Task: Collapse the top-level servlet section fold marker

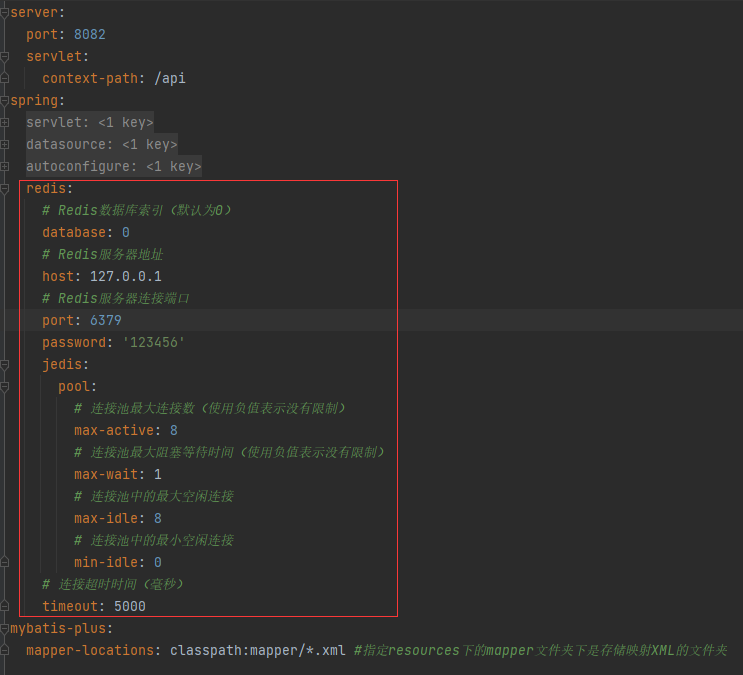Action: pos(4,57)
